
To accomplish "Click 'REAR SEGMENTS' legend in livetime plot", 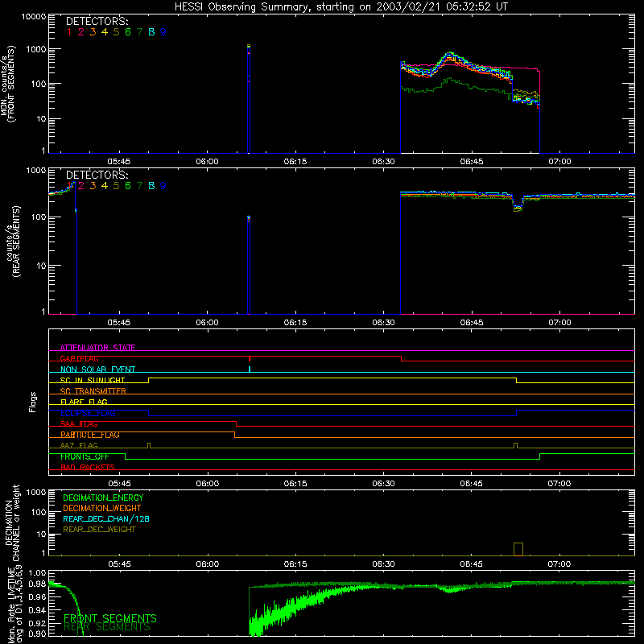I will pos(107,627).
